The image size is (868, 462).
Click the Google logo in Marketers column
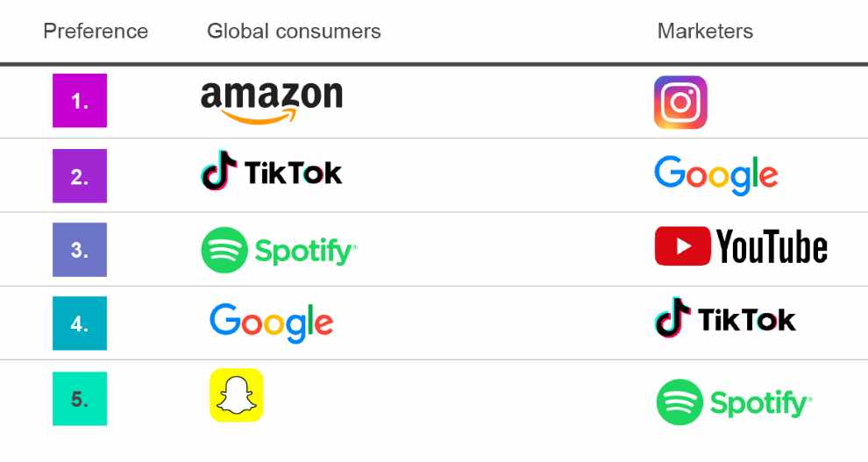[x=715, y=175]
